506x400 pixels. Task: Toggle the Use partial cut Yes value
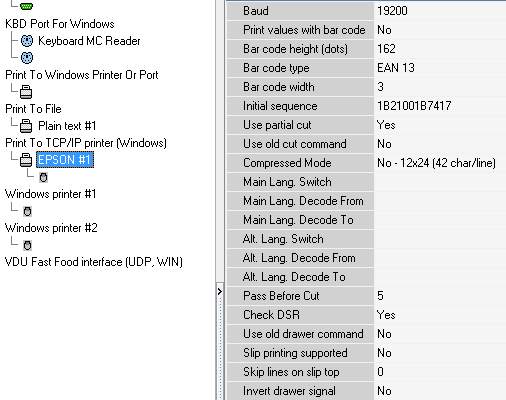440,125
